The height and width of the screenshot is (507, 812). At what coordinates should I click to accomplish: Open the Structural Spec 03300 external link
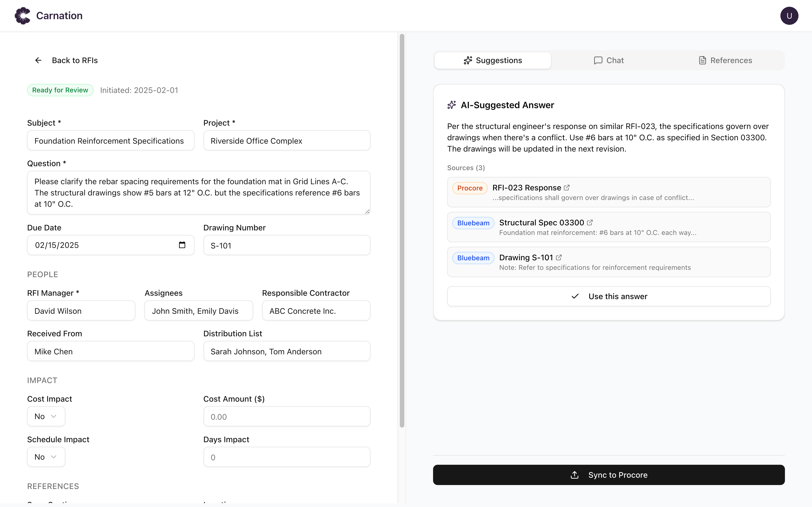[589, 222]
